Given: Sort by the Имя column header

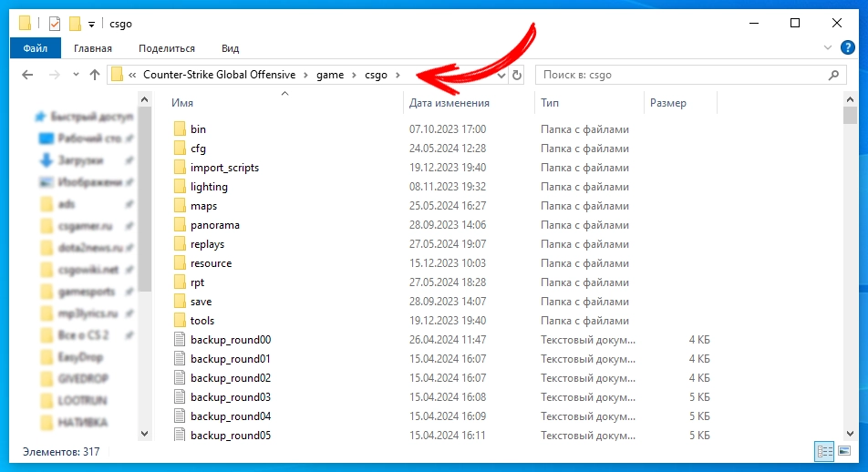Looking at the screenshot, I should (x=182, y=103).
